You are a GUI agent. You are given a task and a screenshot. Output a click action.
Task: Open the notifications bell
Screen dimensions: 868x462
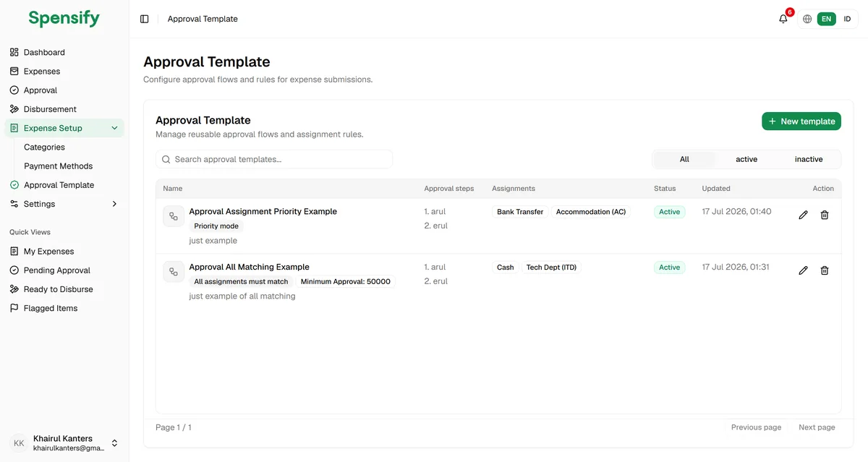[783, 19]
